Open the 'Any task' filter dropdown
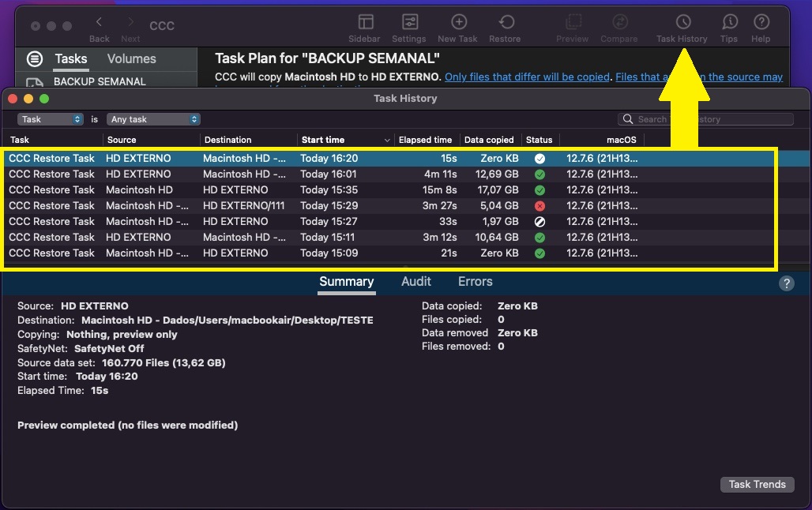 [153, 119]
